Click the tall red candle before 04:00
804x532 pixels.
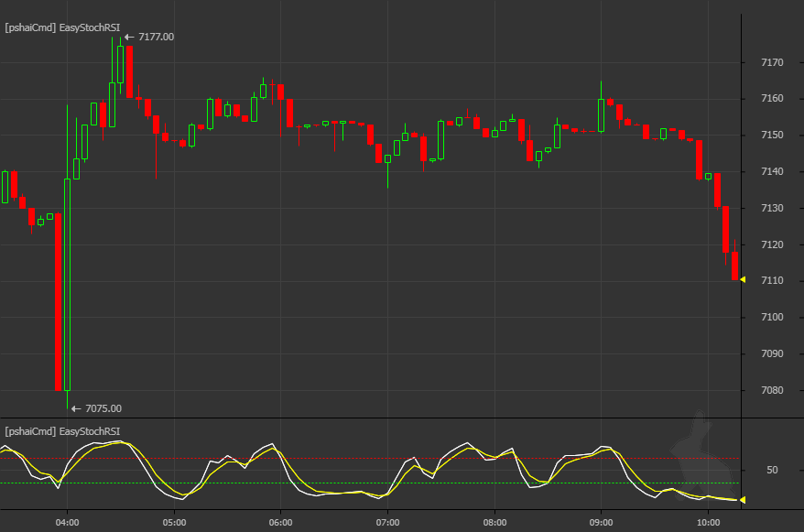pyautogui.click(x=58, y=302)
